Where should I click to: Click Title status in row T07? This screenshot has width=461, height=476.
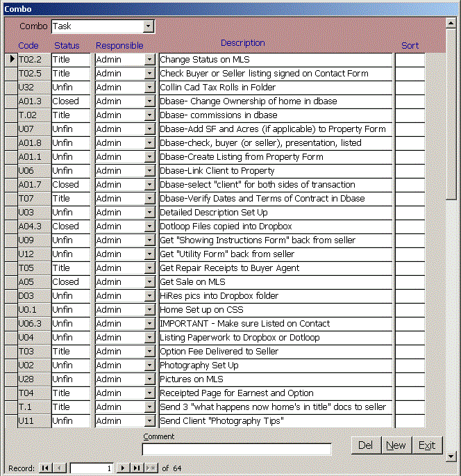click(71, 199)
